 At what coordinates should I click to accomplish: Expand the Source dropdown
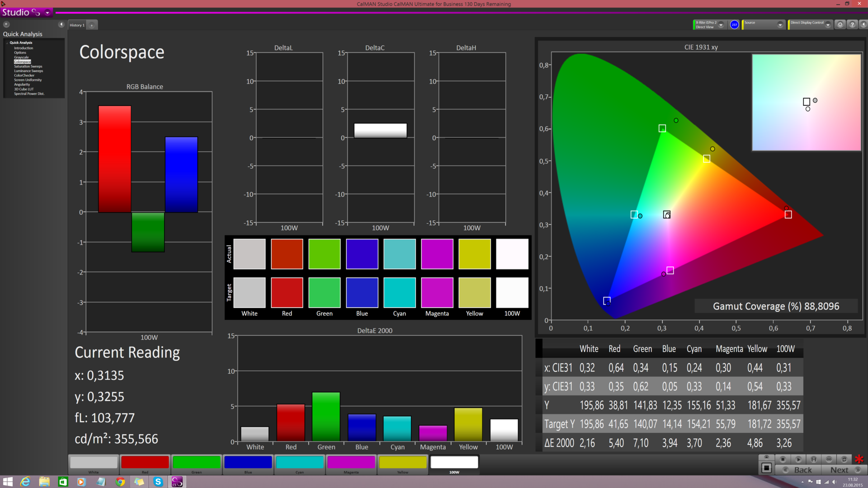coord(780,25)
